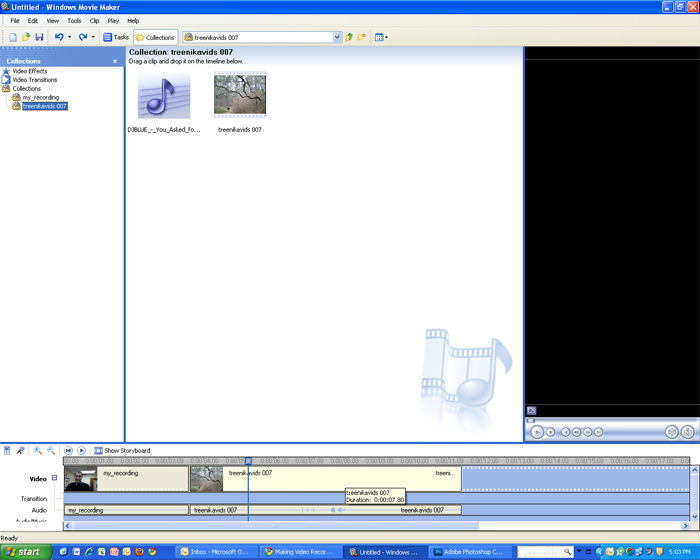This screenshot has height=560, width=700.
Task: Redo the last undone action
Action: point(83,38)
